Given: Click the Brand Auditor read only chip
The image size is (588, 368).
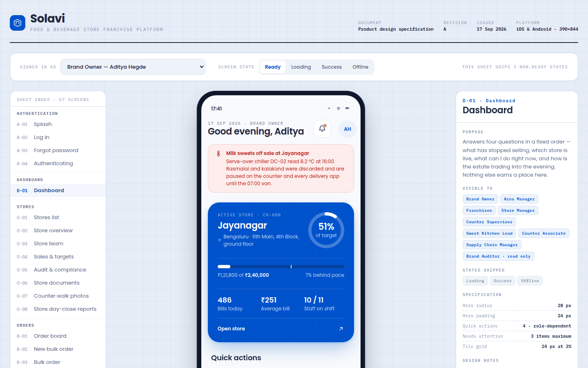Looking at the screenshot, I should pyautogui.click(x=498, y=256).
